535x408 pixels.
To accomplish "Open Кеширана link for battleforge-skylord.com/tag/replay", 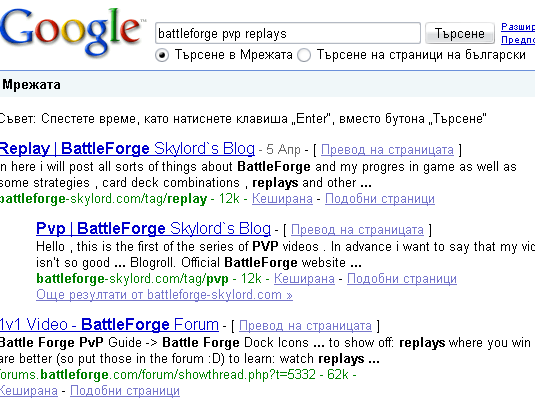I will pos(282,199).
